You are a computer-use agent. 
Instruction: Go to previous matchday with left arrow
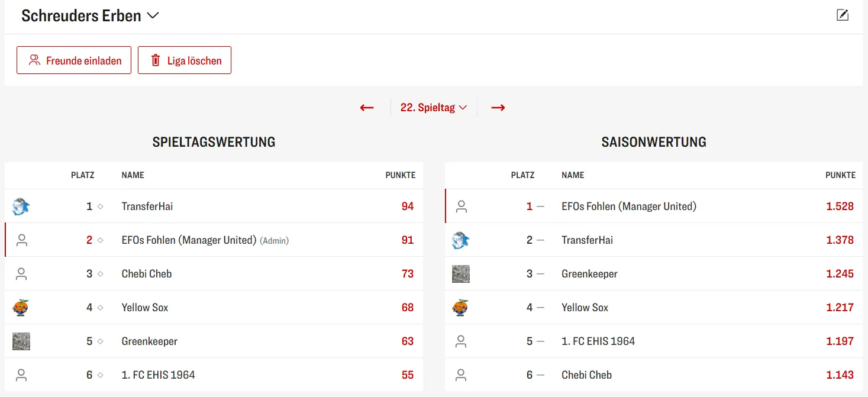(x=367, y=108)
